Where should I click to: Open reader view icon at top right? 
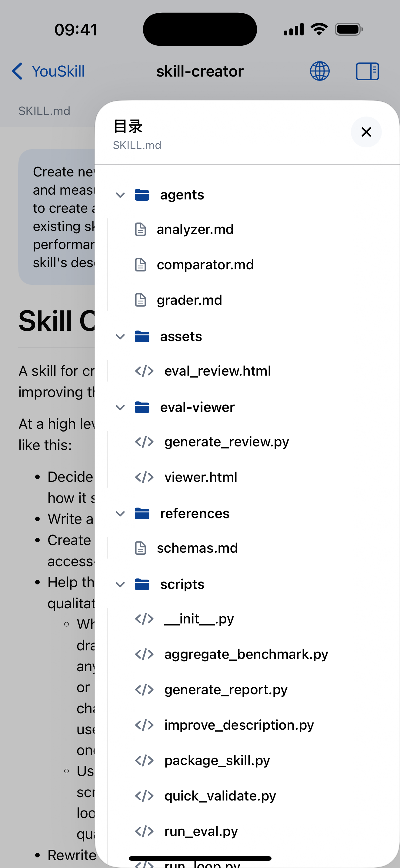(367, 71)
